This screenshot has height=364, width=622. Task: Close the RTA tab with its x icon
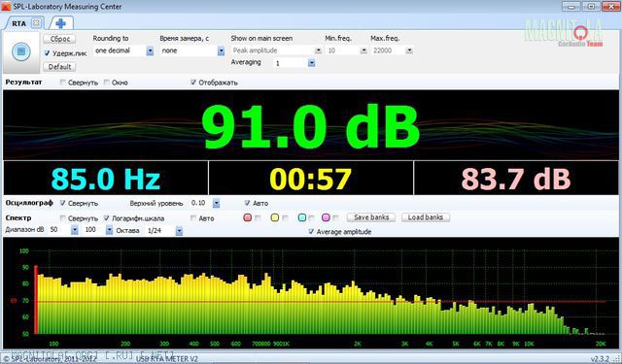(36, 23)
